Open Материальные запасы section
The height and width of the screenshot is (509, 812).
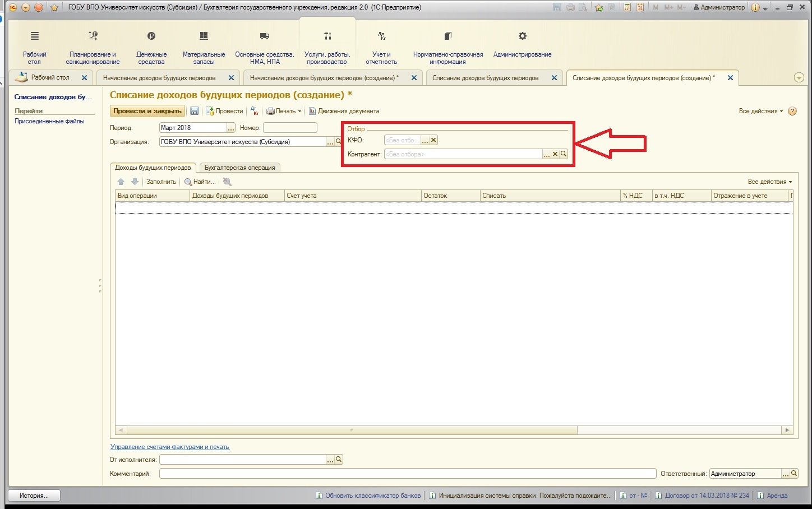[204, 48]
